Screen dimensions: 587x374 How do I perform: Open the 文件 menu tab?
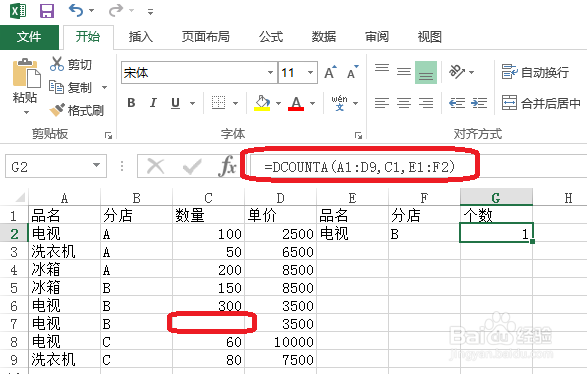pyautogui.click(x=29, y=37)
